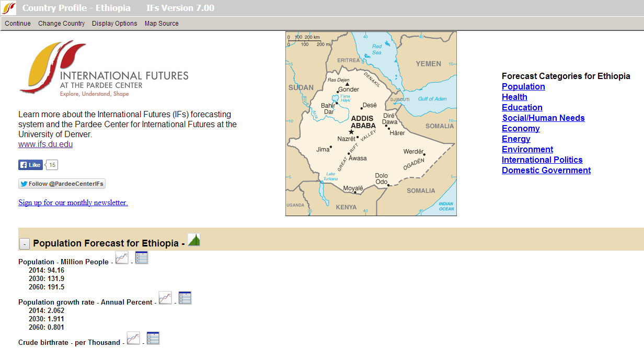644x348 pixels.
Task: Follow @PardeeCenterIFs on Twitter
Action: [62, 184]
